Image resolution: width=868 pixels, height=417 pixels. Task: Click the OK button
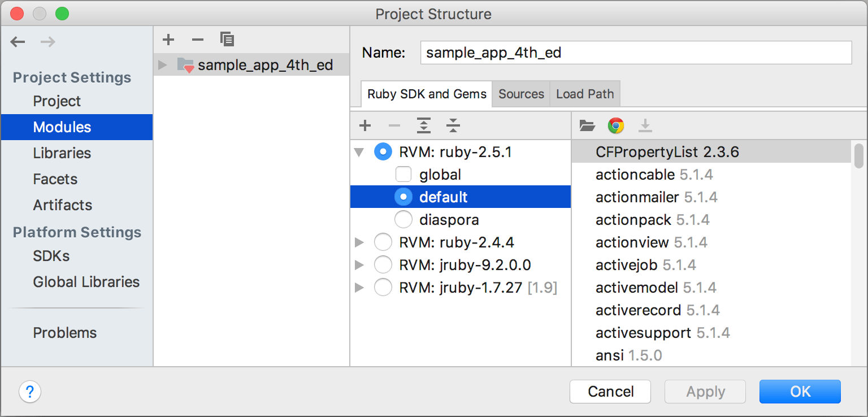(x=800, y=392)
